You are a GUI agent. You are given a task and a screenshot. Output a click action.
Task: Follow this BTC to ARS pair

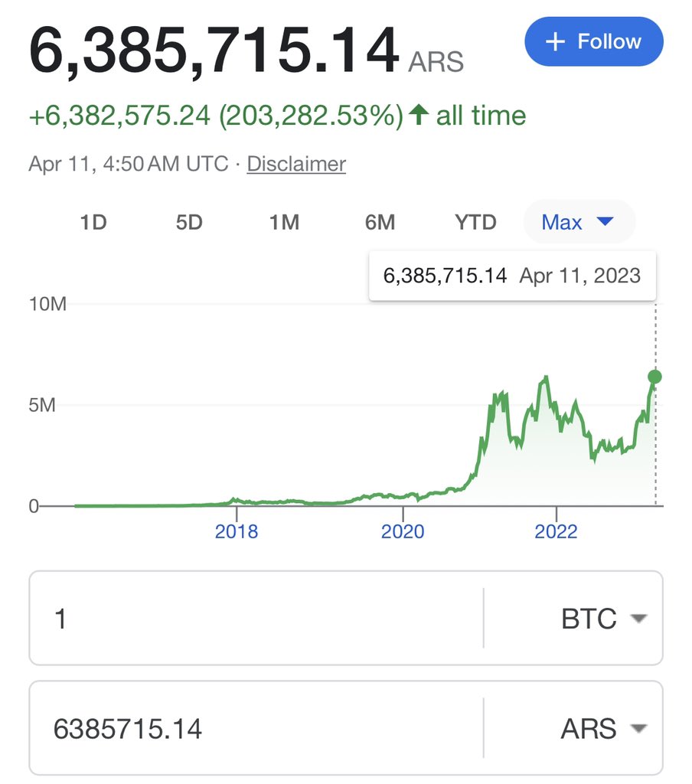594,41
